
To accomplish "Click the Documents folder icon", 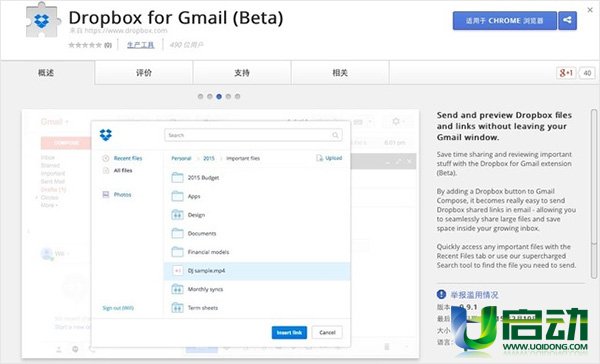I will [177, 233].
